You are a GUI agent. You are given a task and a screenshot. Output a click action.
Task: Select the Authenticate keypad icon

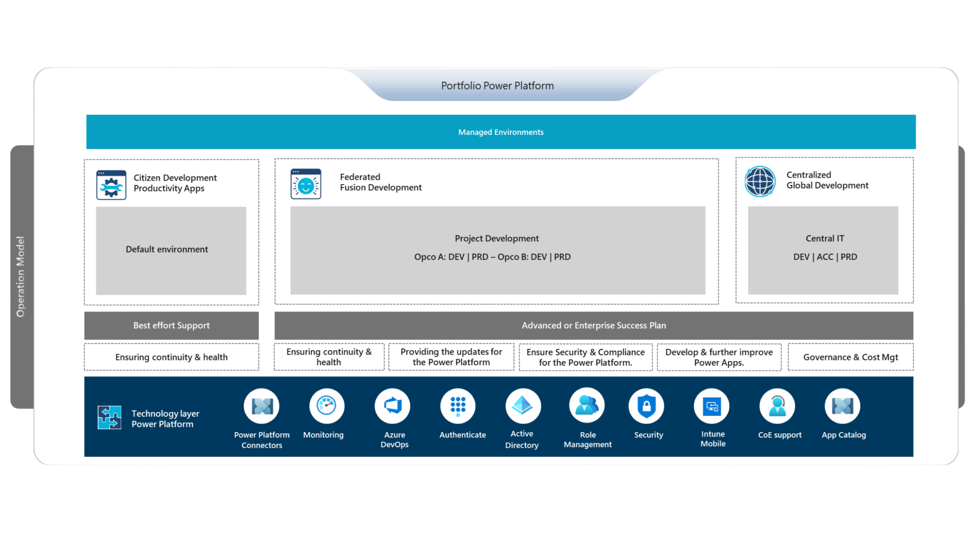coord(458,406)
